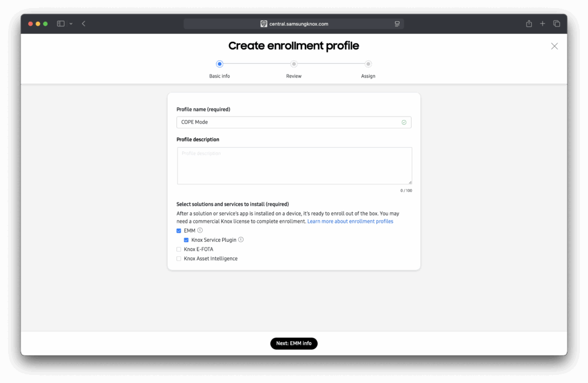Jump to the Assign step
Screen dimensions: 588x383
[x=368, y=64]
